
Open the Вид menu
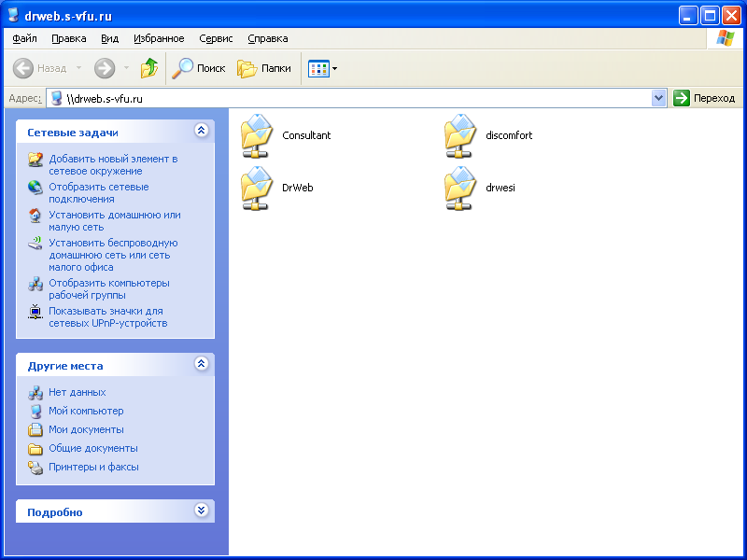pos(109,38)
